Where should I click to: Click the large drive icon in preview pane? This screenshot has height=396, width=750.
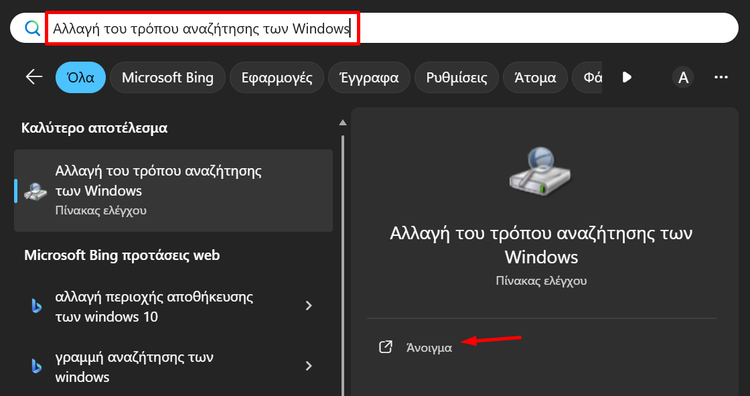tap(540, 171)
